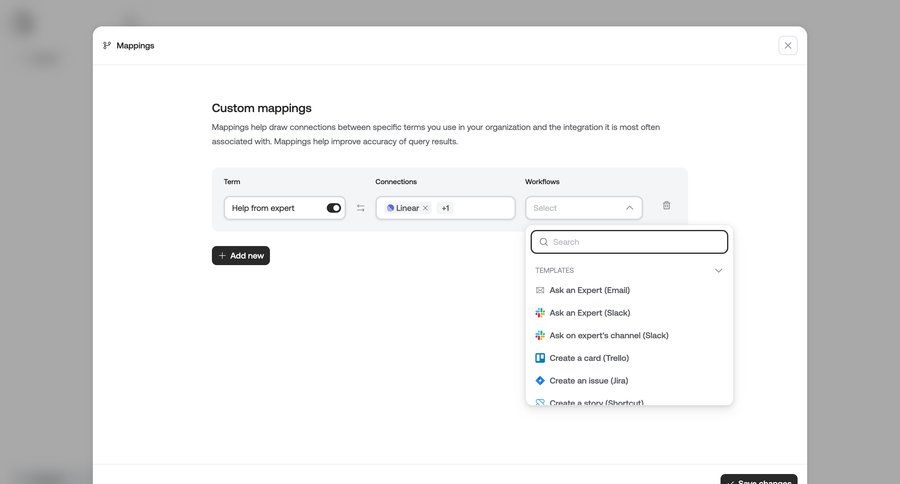Toggle the Help from expert switch
900x484 pixels.
click(x=333, y=208)
